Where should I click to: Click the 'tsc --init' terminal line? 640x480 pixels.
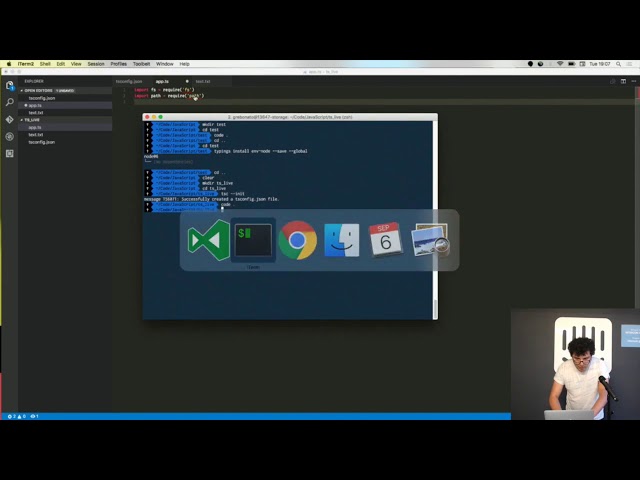tap(233, 194)
